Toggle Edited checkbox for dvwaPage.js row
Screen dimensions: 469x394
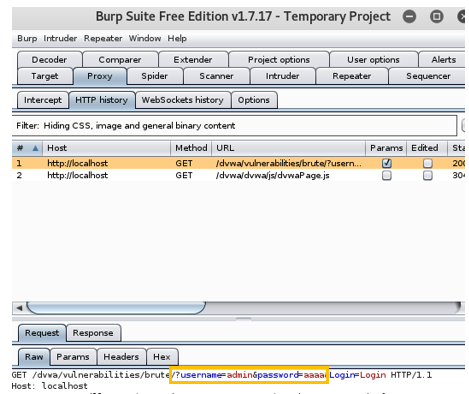pyautogui.click(x=428, y=175)
